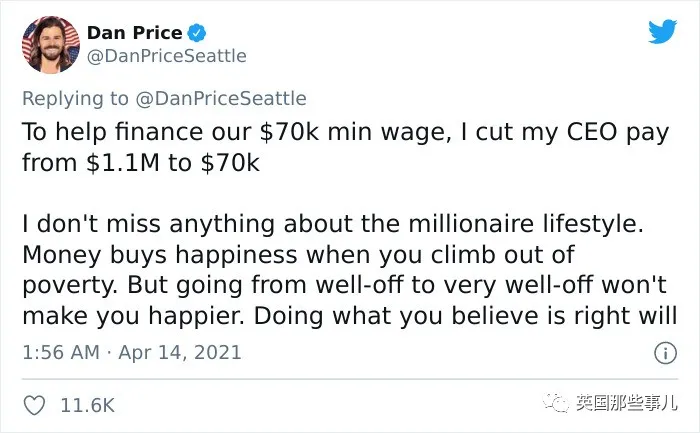
Task: Click the 11.6K likes count
Action: [x=88, y=405]
